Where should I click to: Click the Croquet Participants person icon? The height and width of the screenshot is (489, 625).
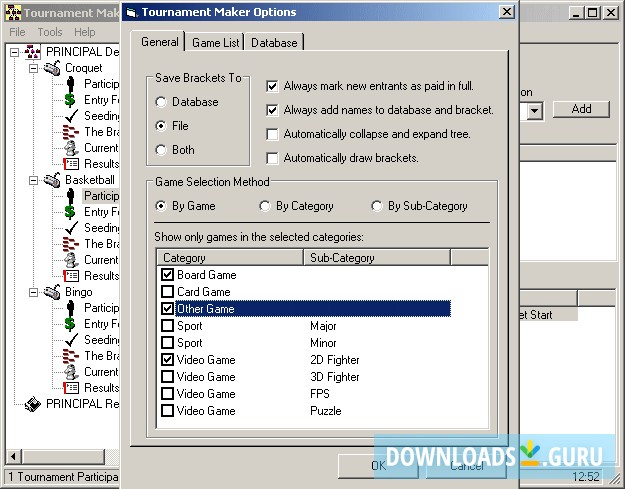pyautogui.click(x=71, y=84)
